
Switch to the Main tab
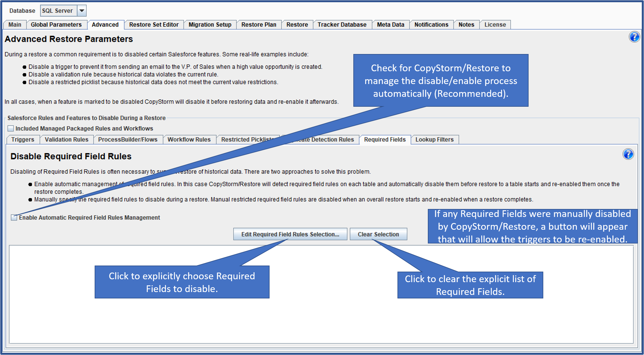(x=15, y=25)
